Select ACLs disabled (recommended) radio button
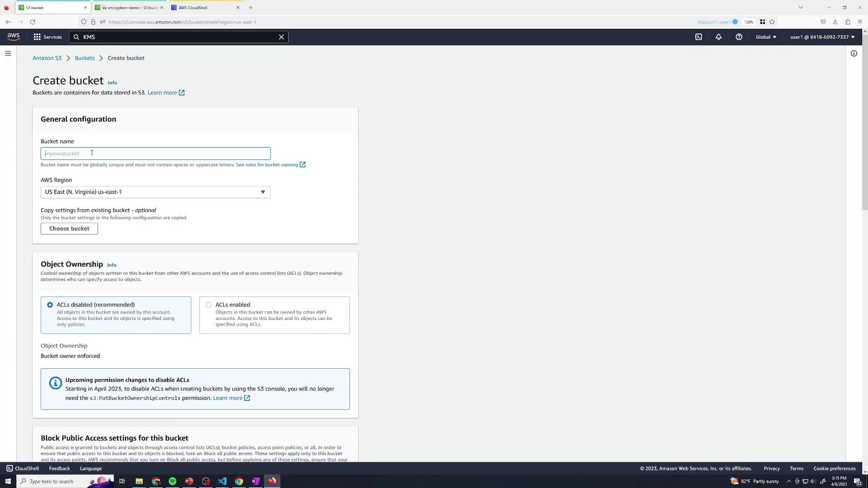Image resolution: width=868 pixels, height=488 pixels. pyautogui.click(x=50, y=305)
